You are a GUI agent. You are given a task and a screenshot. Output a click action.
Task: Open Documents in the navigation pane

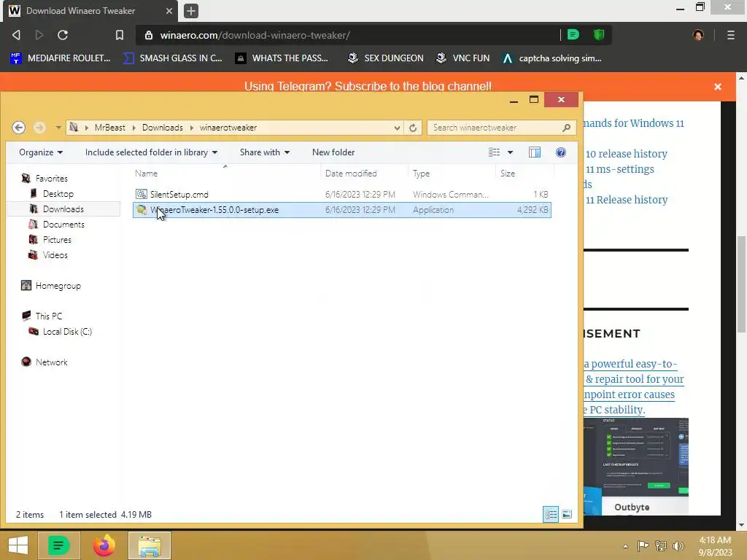click(x=63, y=225)
